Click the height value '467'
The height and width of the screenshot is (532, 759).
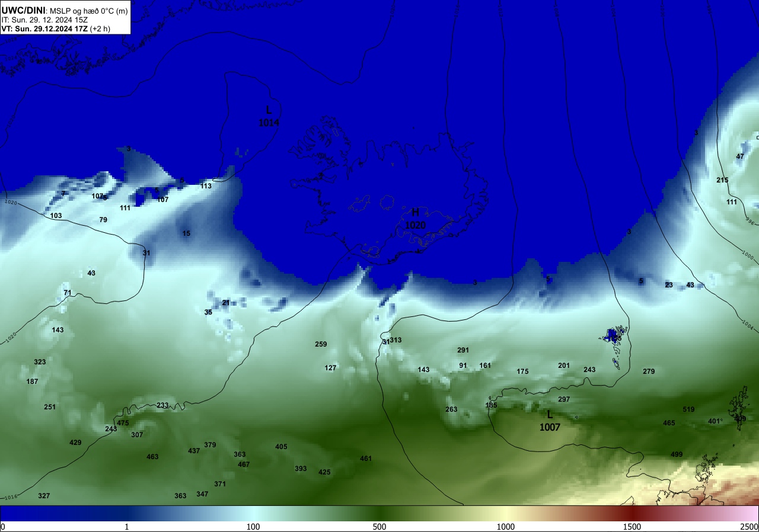[x=244, y=464]
